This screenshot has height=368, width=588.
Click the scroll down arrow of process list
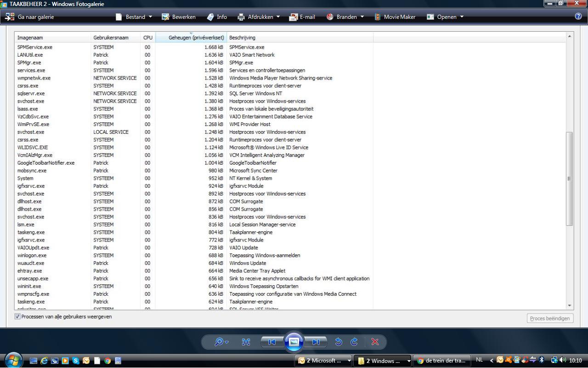570,305
